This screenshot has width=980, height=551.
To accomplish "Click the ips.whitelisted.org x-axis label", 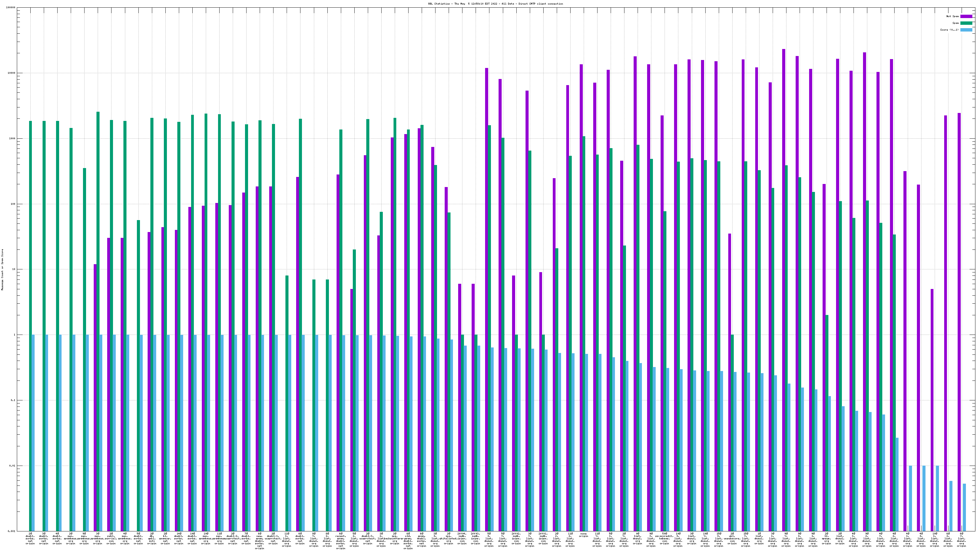I will [449, 539].
